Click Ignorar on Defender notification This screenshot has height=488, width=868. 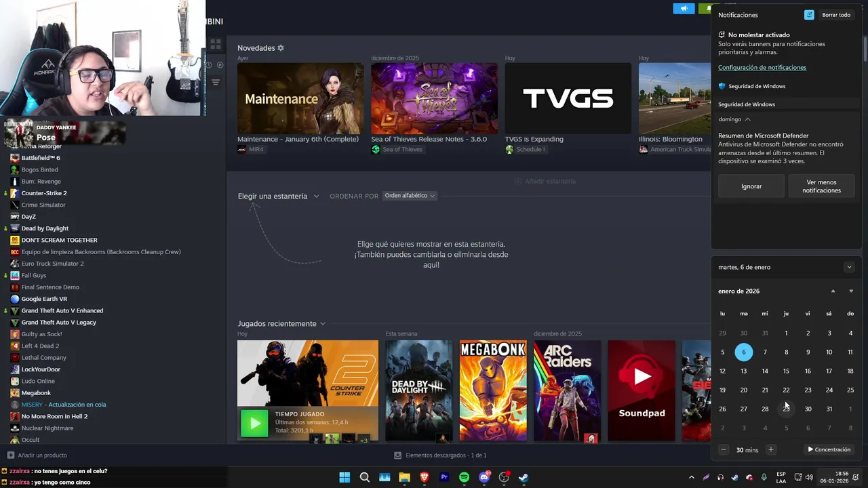[x=751, y=186]
